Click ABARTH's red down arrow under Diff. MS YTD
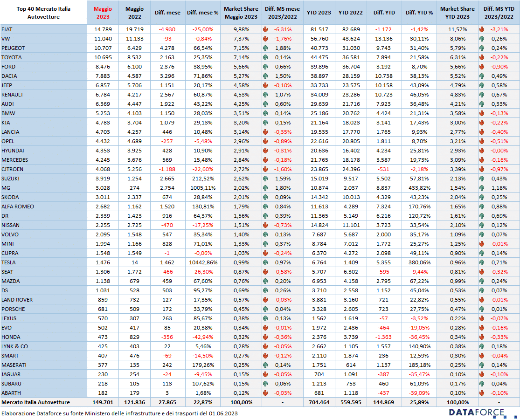The image size is (520, 420). 482,393
